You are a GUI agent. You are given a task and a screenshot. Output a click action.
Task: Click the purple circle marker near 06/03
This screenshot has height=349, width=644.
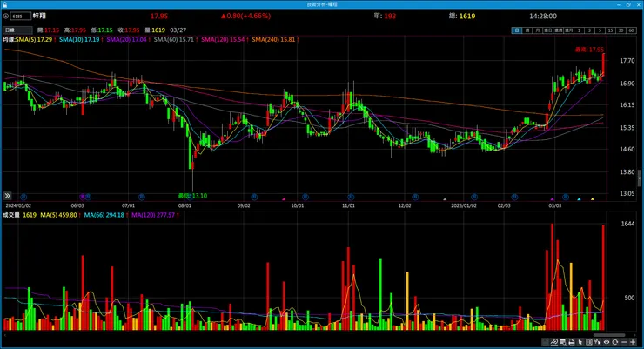[82, 197]
